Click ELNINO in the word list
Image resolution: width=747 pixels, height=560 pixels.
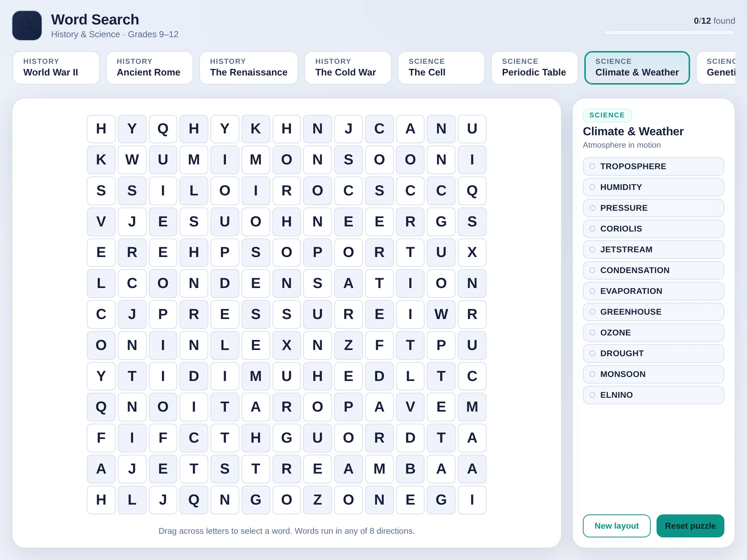(654, 395)
